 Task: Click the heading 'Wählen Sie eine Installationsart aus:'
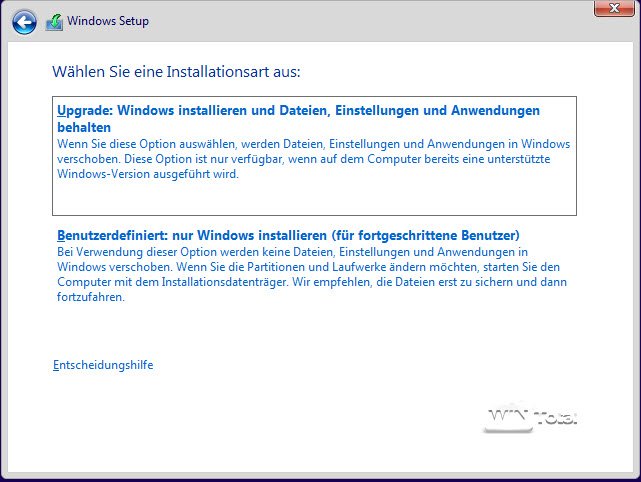[x=176, y=72]
